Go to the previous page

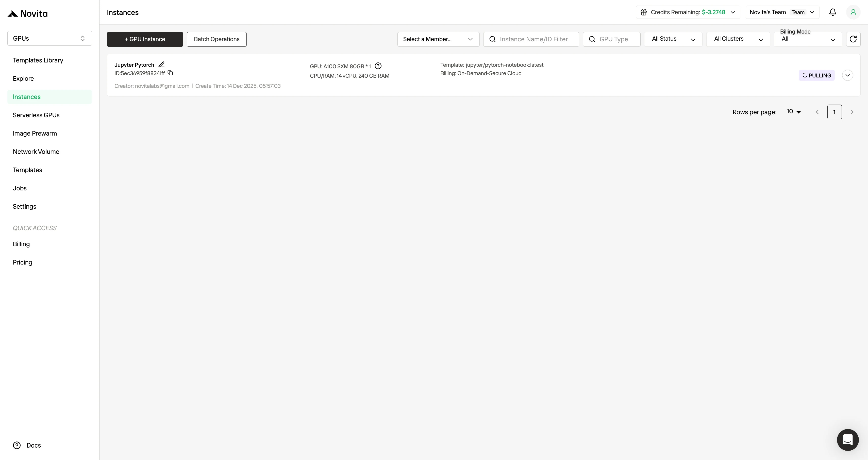click(x=817, y=112)
